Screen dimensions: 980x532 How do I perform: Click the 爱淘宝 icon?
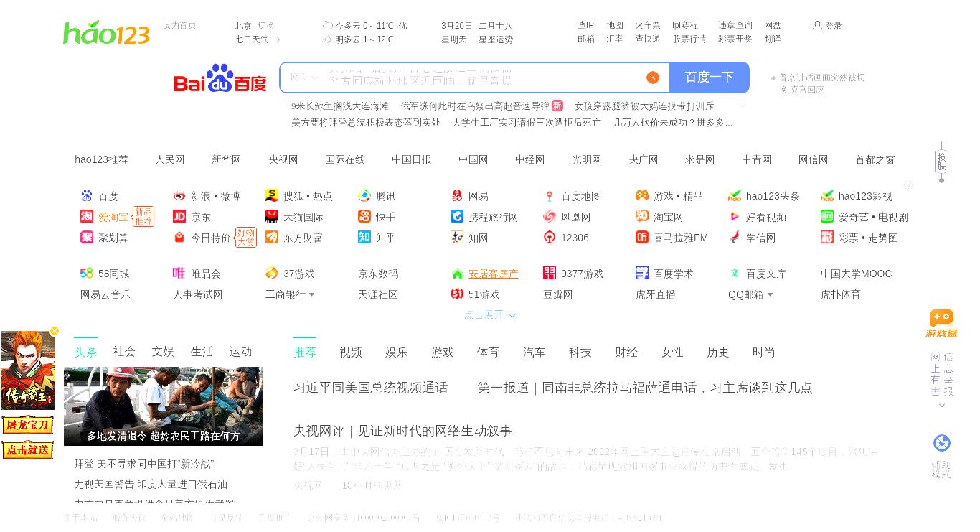pos(87,217)
